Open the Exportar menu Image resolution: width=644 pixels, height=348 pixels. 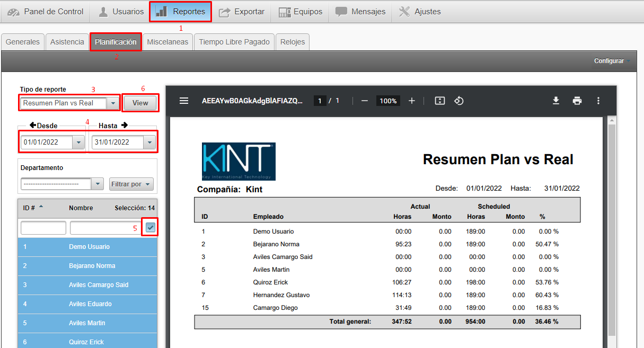(242, 12)
